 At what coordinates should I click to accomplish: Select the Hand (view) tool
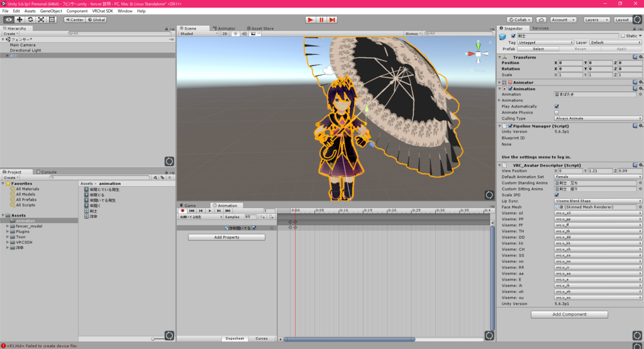[x=9, y=19]
